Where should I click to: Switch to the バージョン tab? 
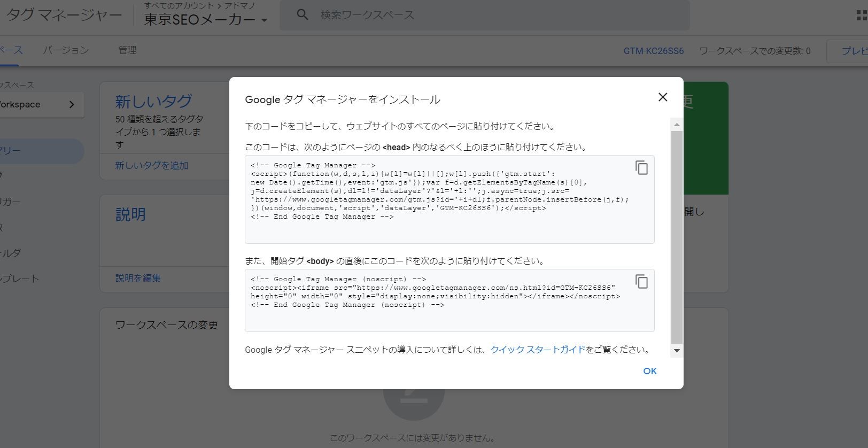click(x=66, y=50)
